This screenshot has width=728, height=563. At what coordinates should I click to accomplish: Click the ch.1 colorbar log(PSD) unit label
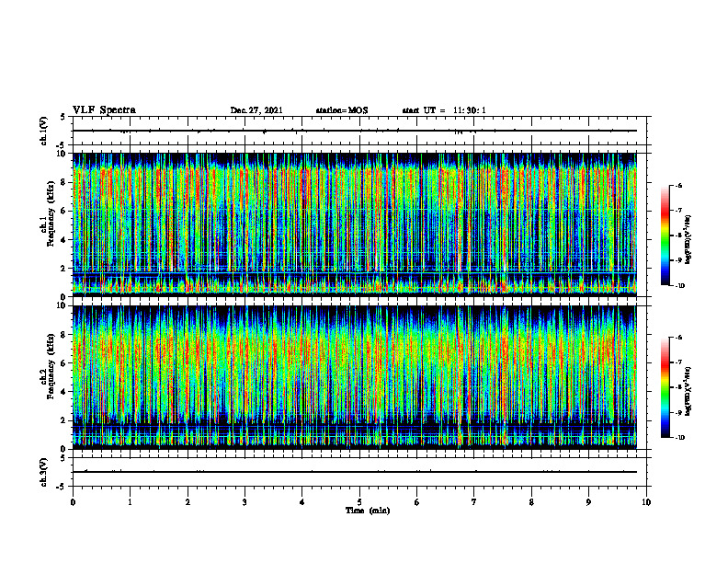point(688,240)
